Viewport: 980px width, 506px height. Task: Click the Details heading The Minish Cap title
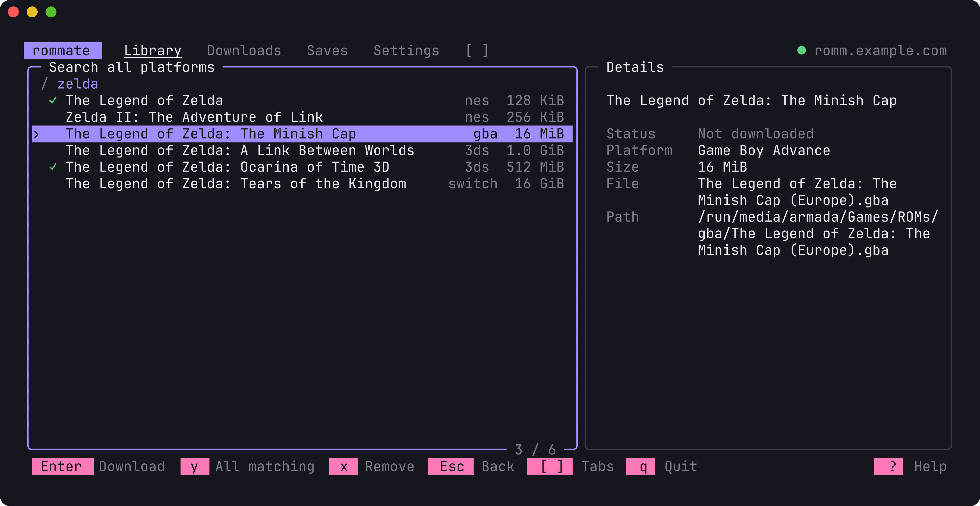tap(751, 101)
